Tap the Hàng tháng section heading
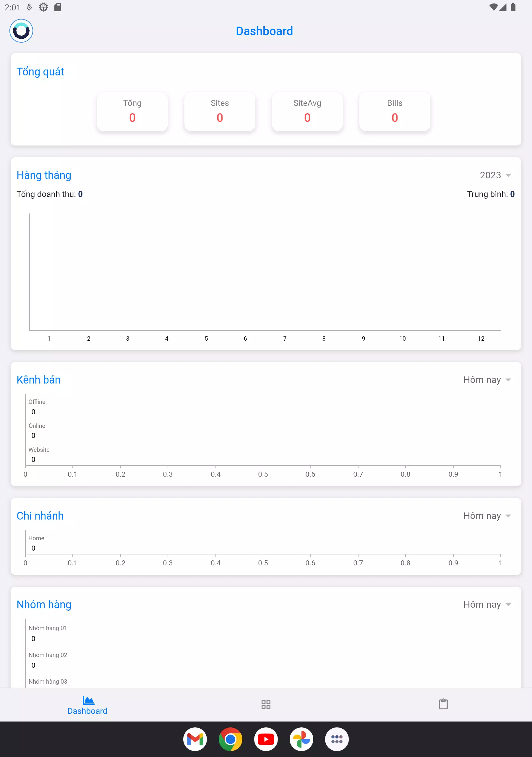The height and width of the screenshot is (757, 532). click(44, 175)
